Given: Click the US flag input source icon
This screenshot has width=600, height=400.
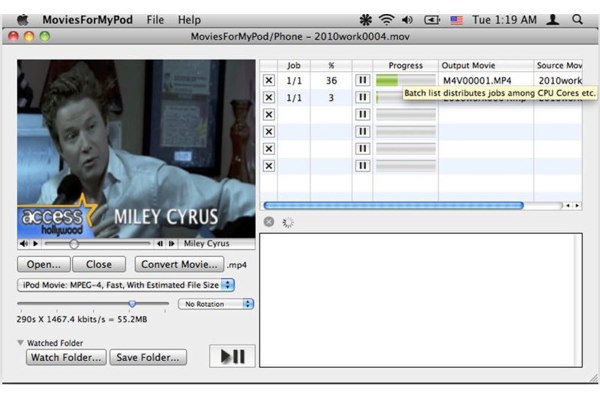Looking at the screenshot, I should pos(456,20).
